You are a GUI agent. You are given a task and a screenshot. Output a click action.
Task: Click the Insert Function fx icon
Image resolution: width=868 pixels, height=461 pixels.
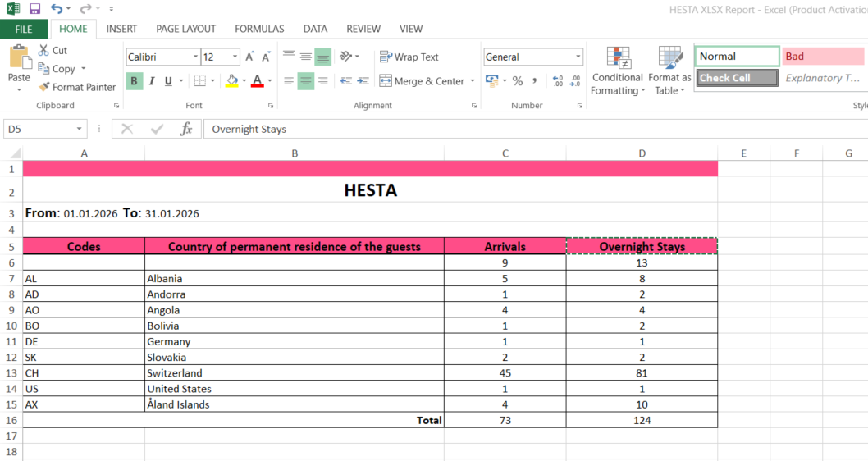point(186,129)
